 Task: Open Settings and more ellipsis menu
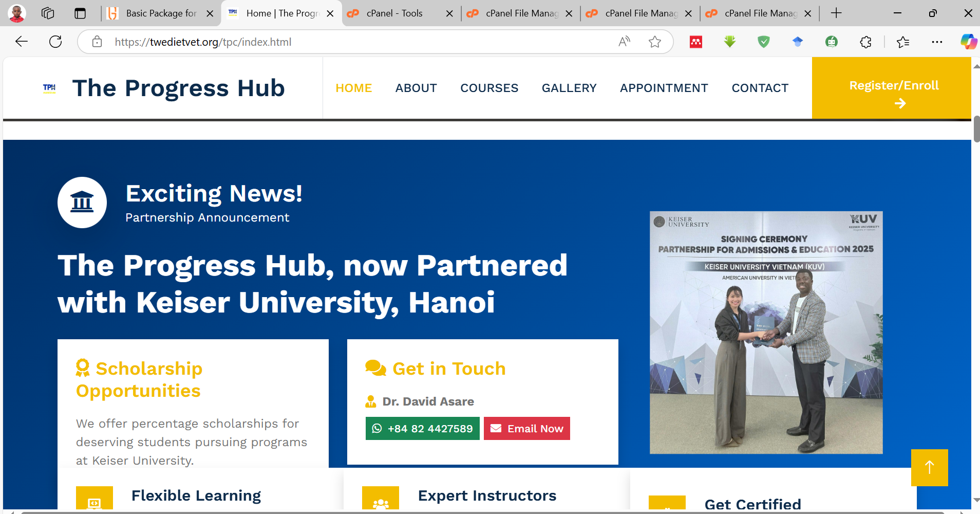[x=937, y=42]
